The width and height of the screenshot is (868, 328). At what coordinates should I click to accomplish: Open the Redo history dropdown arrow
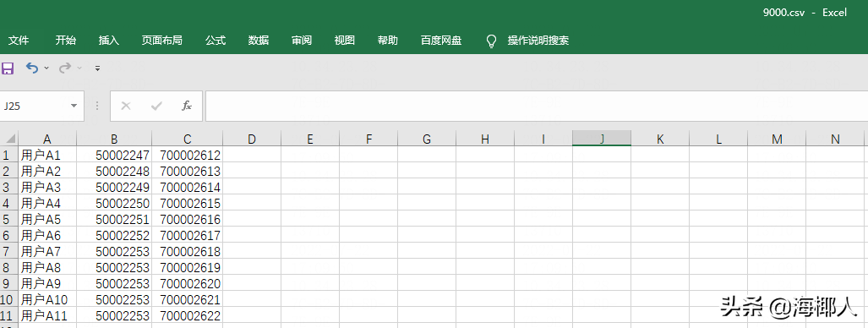click(x=79, y=68)
